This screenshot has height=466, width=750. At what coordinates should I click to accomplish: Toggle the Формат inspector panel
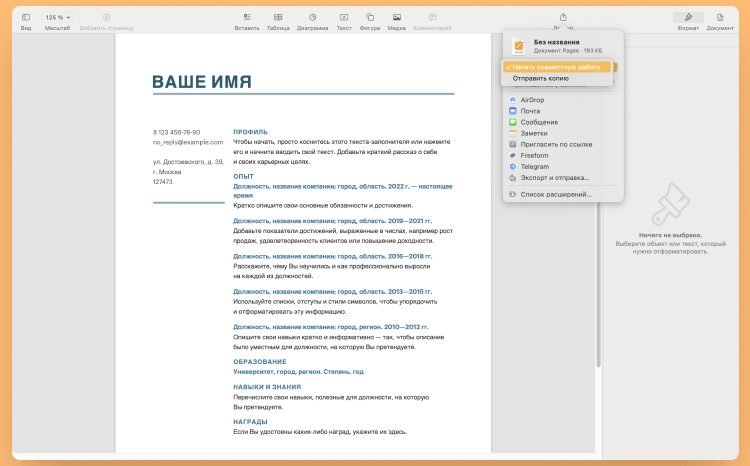(x=688, y=18)
